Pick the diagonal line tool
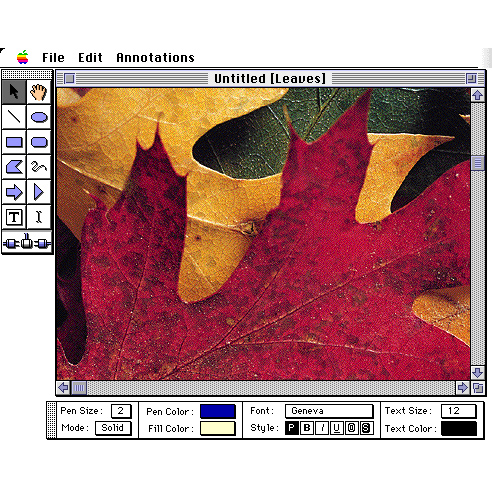This screenshot has height=492, width=492. pyautogui.click(x=14, y=117)
